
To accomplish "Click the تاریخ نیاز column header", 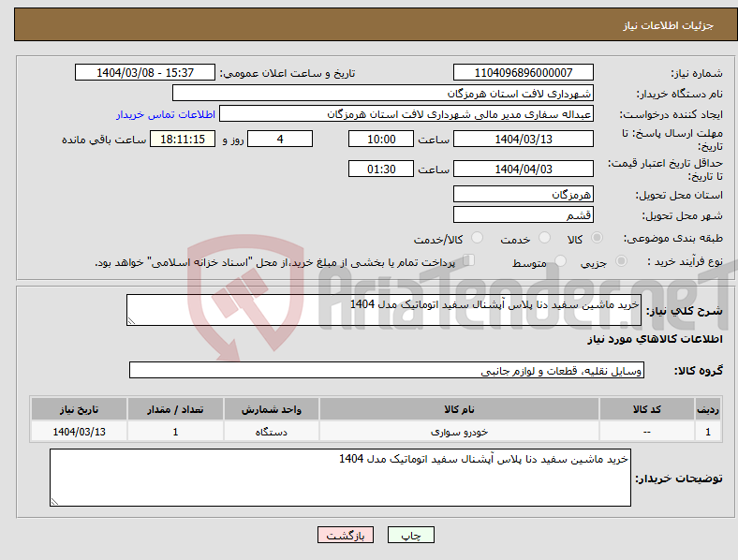I will point(79,409).
